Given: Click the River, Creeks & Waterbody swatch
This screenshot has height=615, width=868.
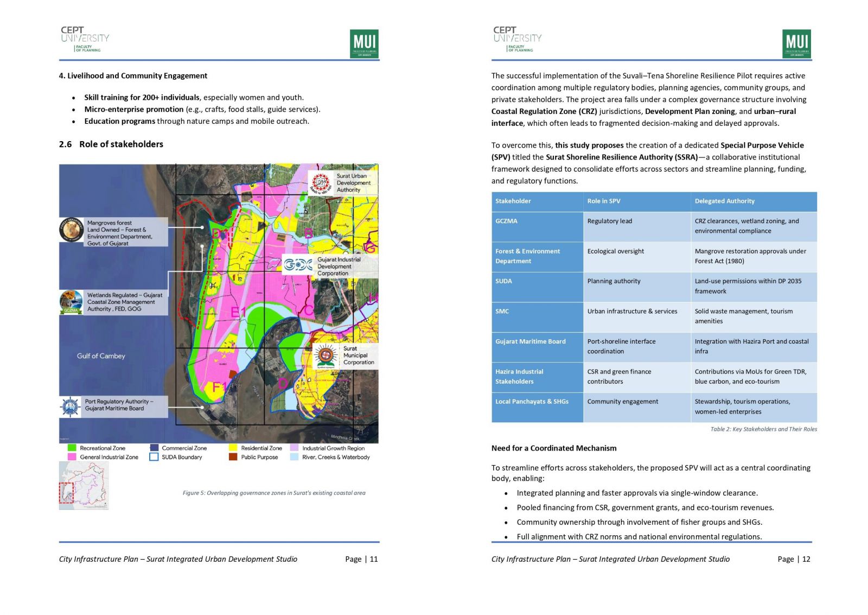Looking at the screenshot, I should pos(294,457).
